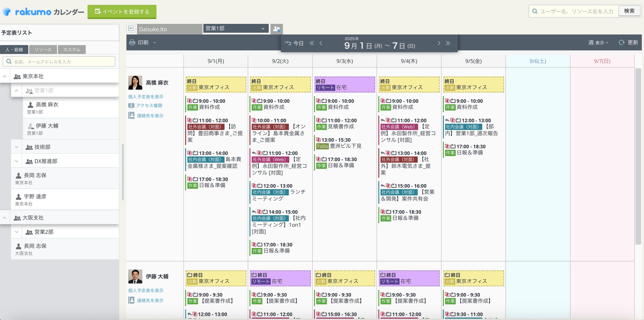The image size is (644, 320).
Task: Open アクセス権限 link
Action: click(149, 106)
